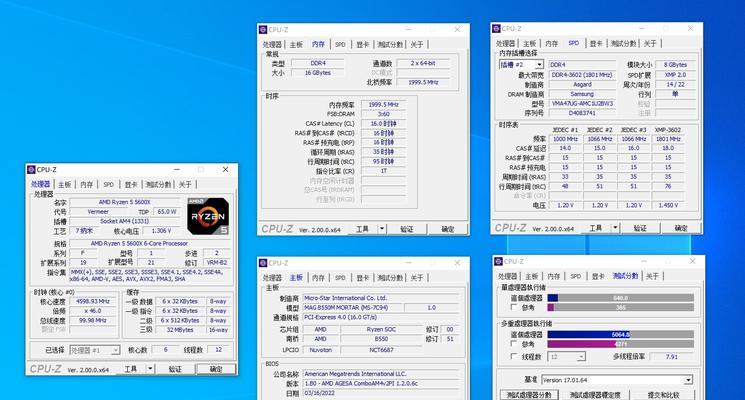Click the DRAM manufacturer Samsung field

tap(582, 94)
